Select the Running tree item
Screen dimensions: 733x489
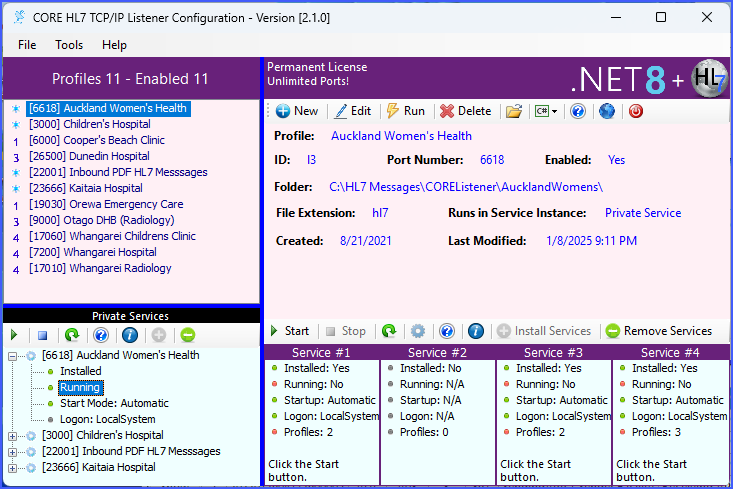[80, 388]
